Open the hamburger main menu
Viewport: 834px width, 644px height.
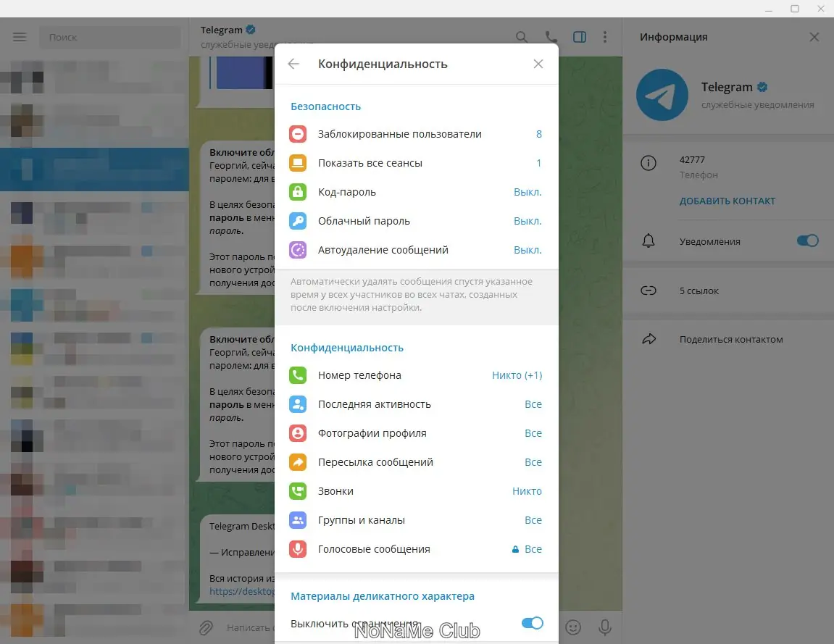[20, 37]
